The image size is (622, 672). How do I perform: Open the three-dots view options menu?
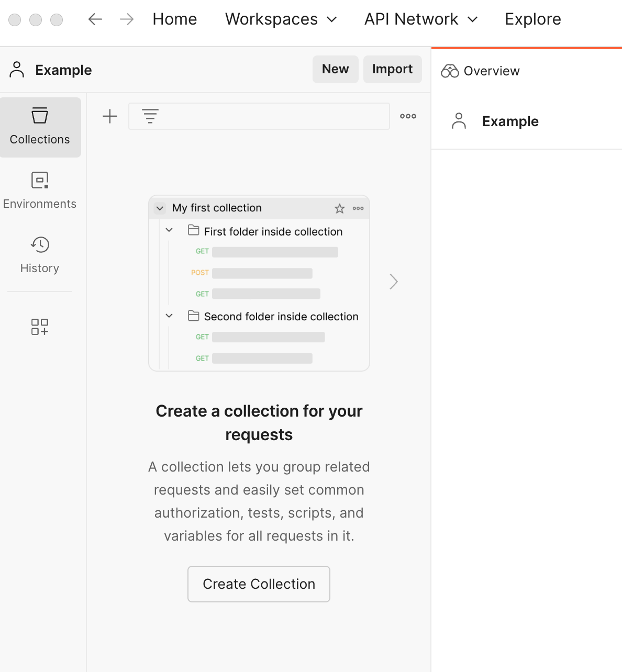click(408, 116)
